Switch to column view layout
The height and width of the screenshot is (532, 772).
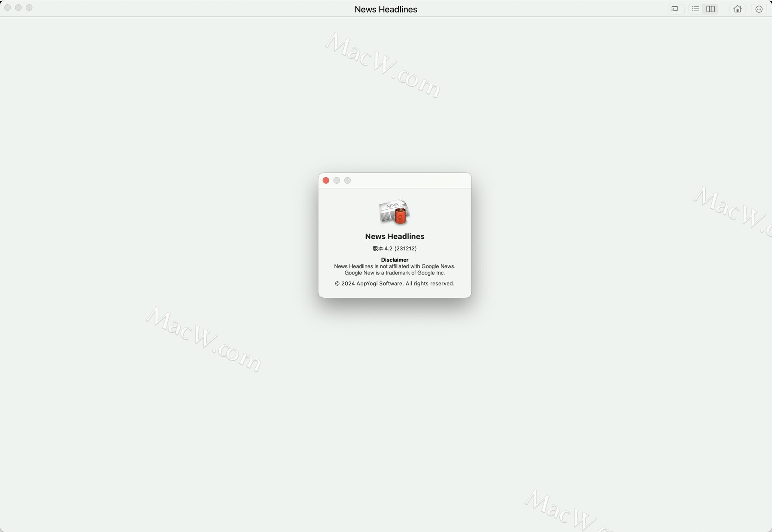[x=710, y=9]
